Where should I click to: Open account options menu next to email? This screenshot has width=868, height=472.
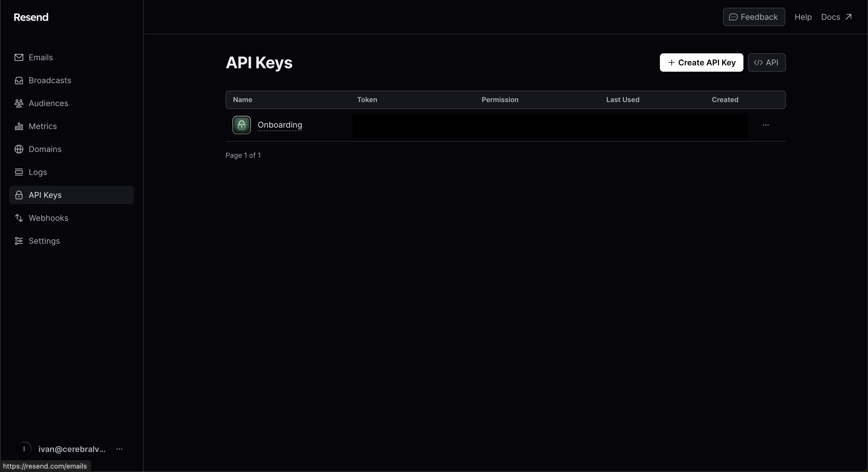point(119,449)
